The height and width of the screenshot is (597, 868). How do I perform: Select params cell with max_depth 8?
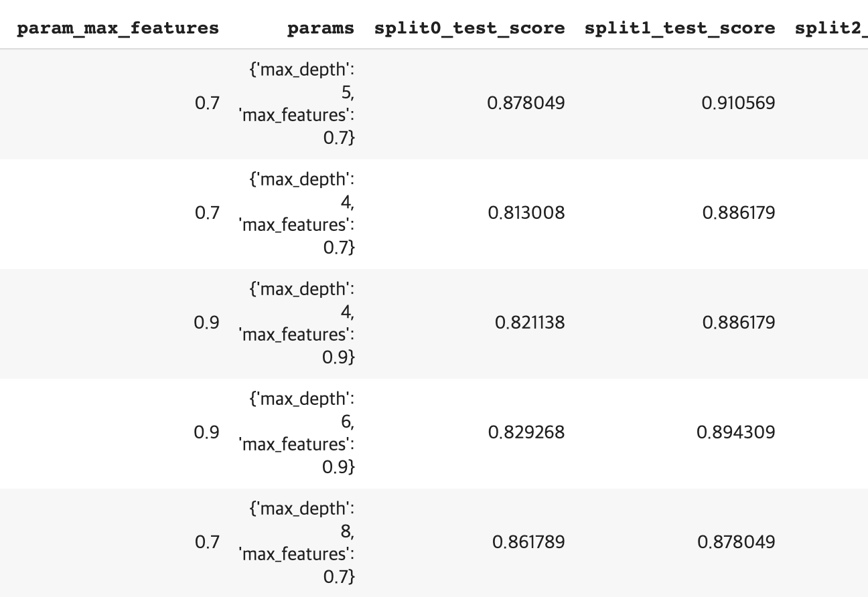pyautogui.click(x=297, y=542)
